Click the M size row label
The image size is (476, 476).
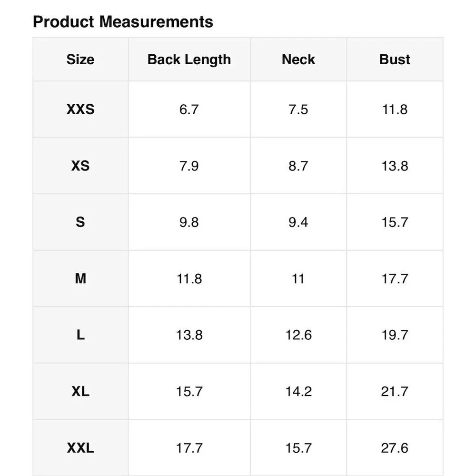click(x=80, y=278)
